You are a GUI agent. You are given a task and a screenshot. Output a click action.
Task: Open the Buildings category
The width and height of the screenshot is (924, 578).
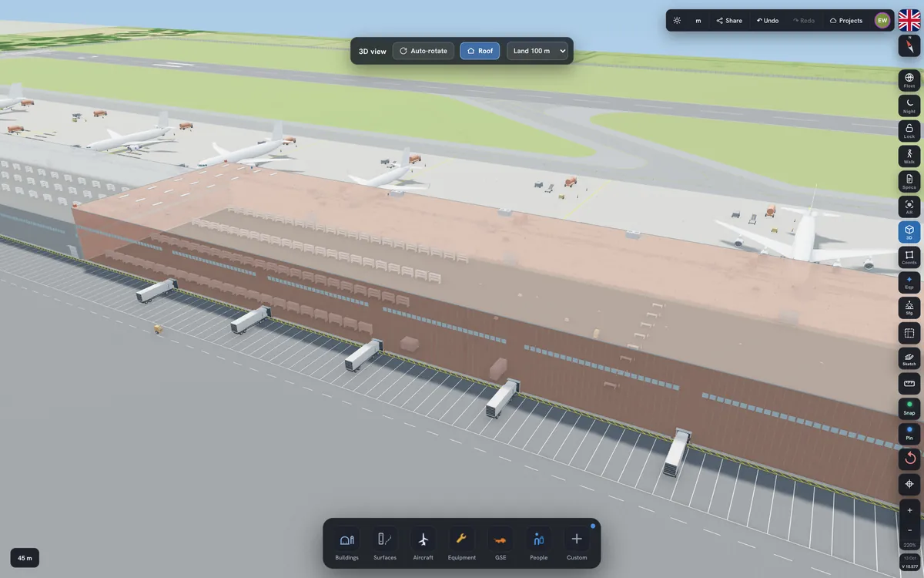[346, 544]
